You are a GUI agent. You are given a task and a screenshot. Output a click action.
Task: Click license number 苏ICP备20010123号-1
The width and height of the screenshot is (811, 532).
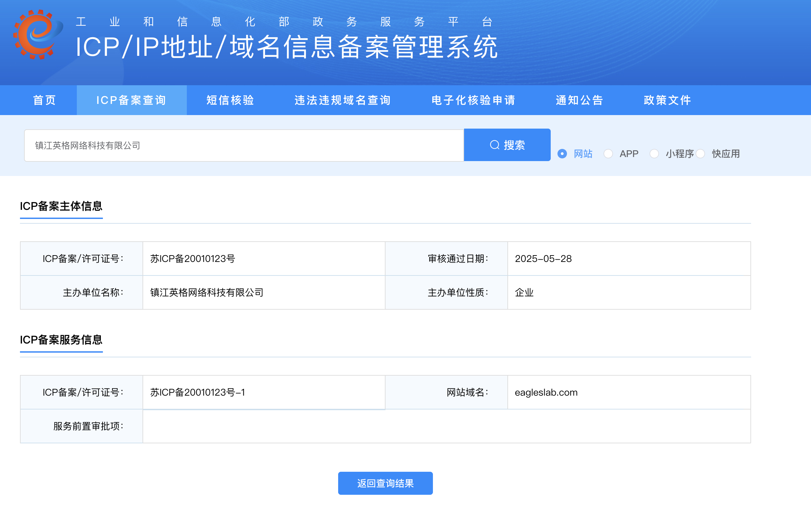click(x=198, y=393)
